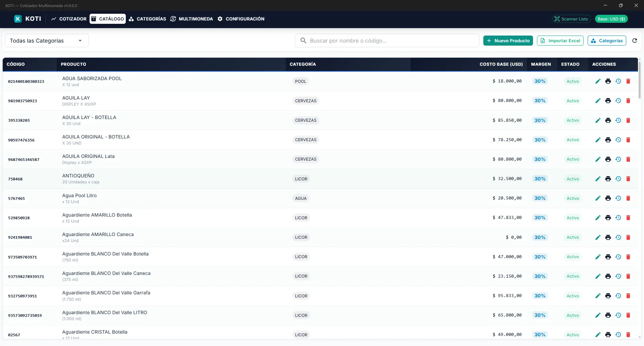The width and height of the screenshot is (644, 346).
Task: Edit Aguardiente BLANCO Del Valle LITRO
Action: pyautogui.click(x=598, y=315)
